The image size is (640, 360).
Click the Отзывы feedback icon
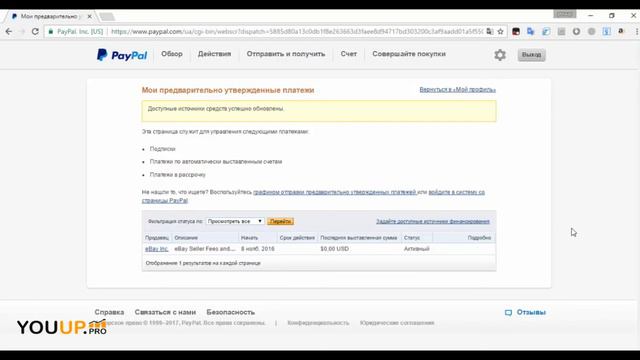coord(508,313)
